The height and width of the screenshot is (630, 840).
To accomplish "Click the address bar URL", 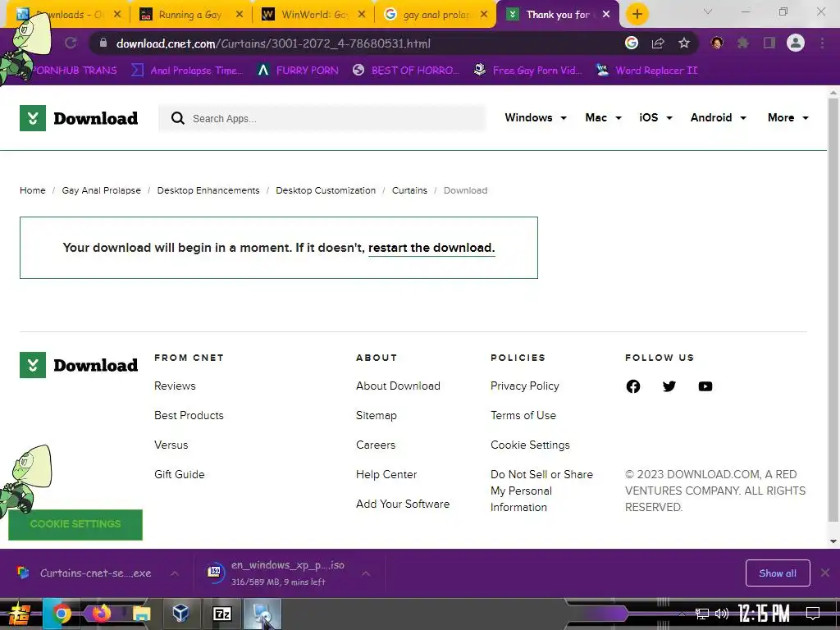I will (x=273, y=43).
